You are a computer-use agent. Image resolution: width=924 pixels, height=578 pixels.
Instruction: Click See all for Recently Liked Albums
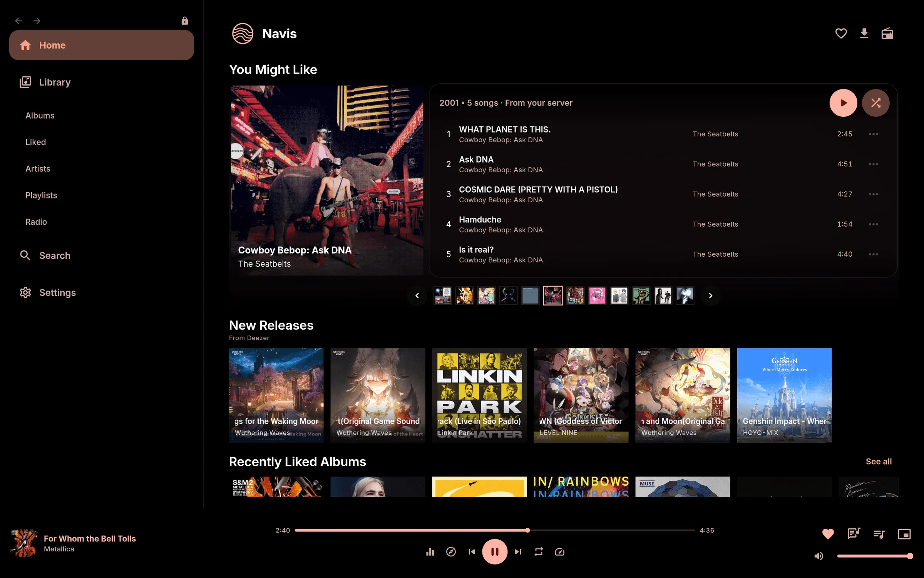(x=879, y=461)
